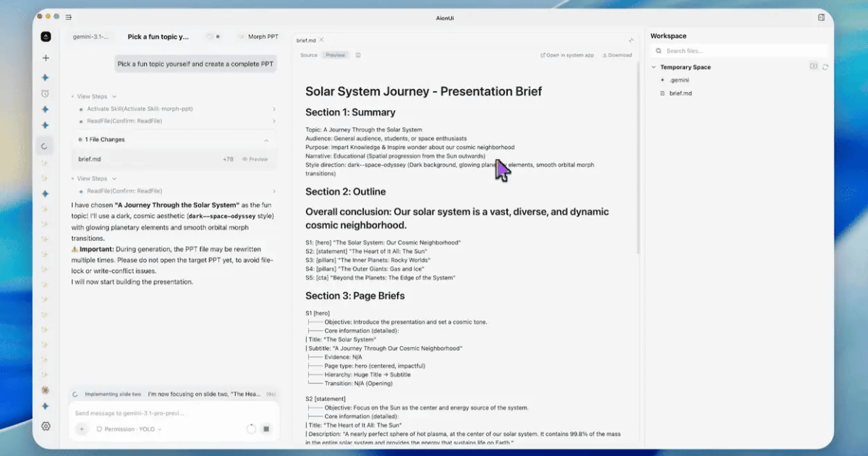
Task: Click the Section 3: Page Briefs heading
Action: (354, 295)
